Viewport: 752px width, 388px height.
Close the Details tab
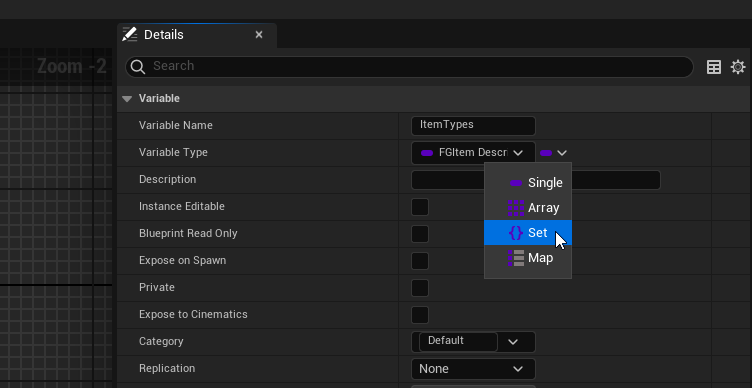pyautogui.click(x=259, y=35)
